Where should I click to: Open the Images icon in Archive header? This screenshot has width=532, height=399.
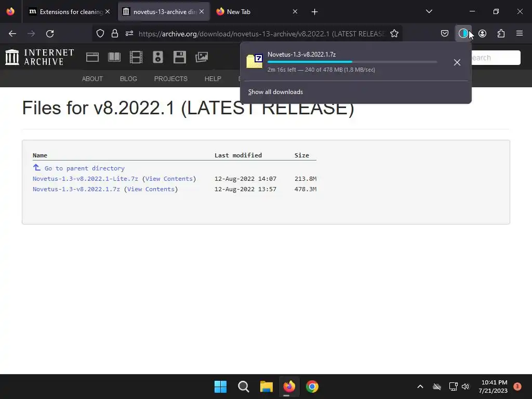coord(202,57)
